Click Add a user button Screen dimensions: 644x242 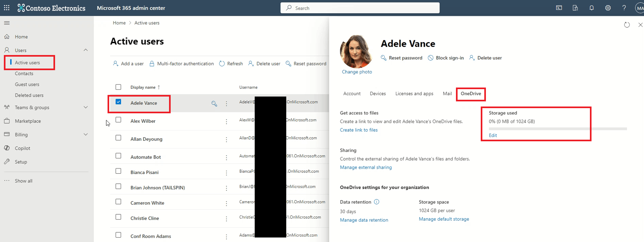[128, 64]
